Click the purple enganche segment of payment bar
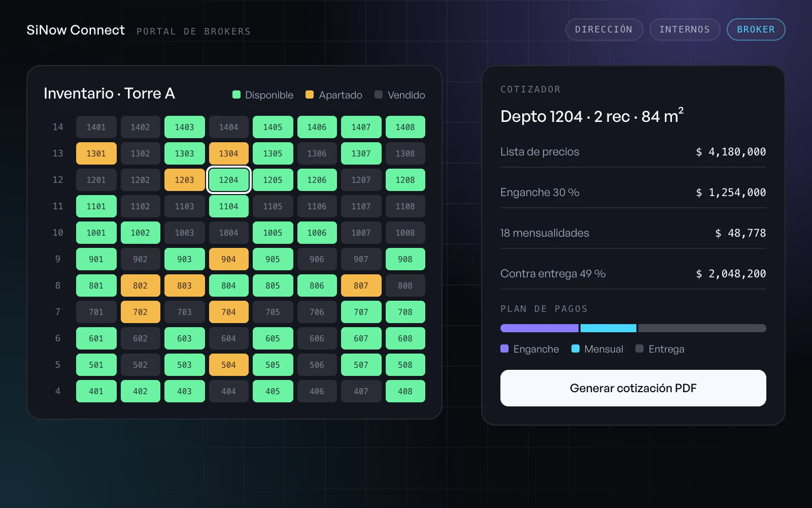812x508 pixels. coord(539,328)
